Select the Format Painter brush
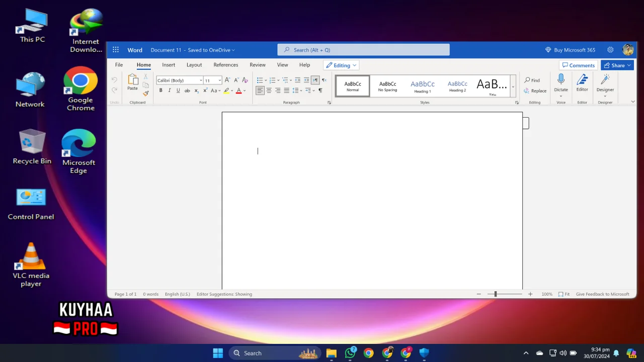Viewport: 644px width, 362px height. [x=146, y=94]
